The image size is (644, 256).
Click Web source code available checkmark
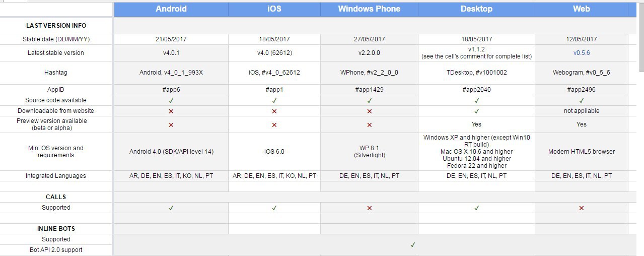tap(582, 100)
